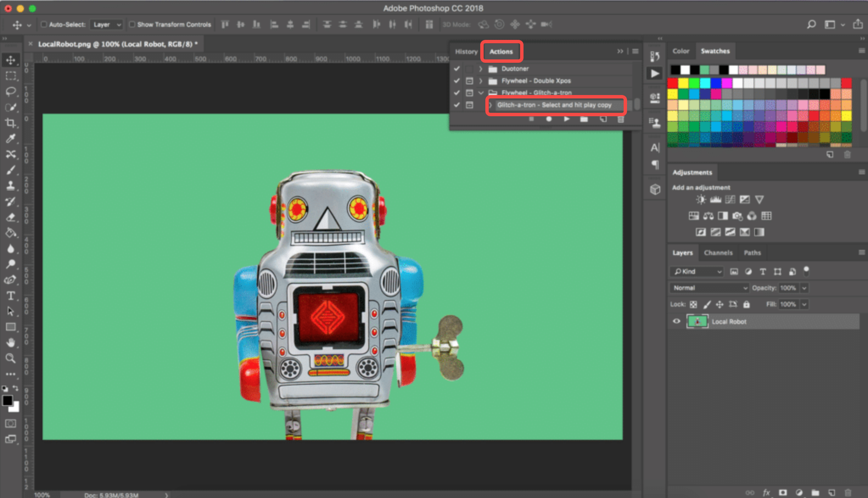This screenshot has width=868, height=498.
Task: Switch to the Channels tab
Action: (x=718, y=252)
